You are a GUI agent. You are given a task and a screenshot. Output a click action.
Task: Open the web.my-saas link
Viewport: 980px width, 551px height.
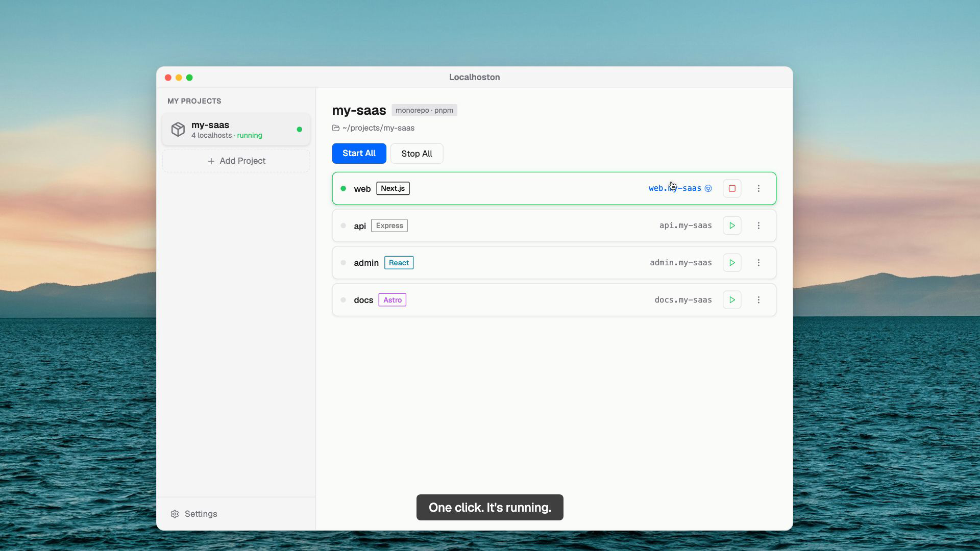(674, 188)
